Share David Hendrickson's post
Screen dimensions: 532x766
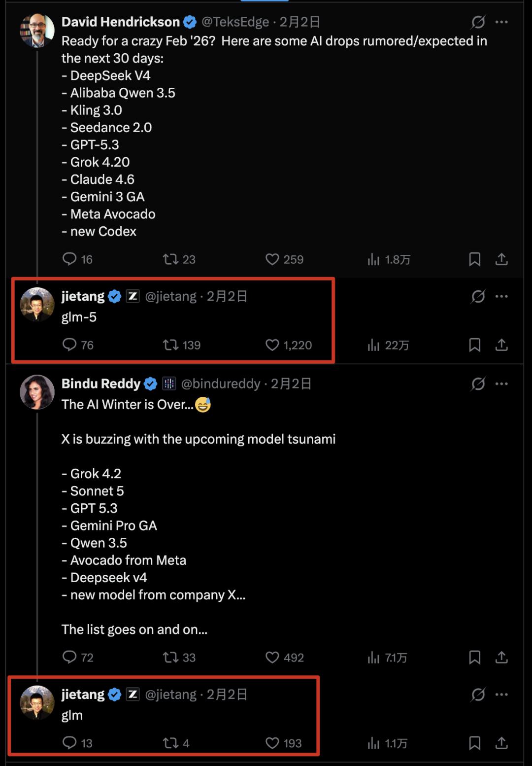(501, 259)
